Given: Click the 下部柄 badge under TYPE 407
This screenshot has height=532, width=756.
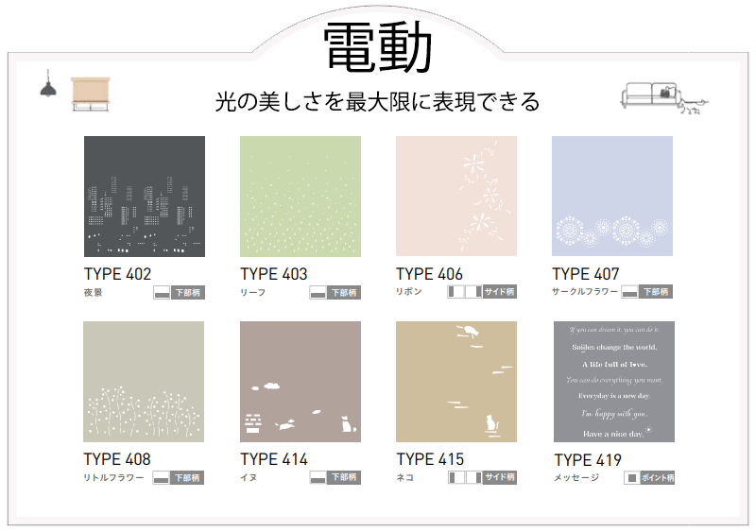Looking at the screenshot, I should point(657,293).
